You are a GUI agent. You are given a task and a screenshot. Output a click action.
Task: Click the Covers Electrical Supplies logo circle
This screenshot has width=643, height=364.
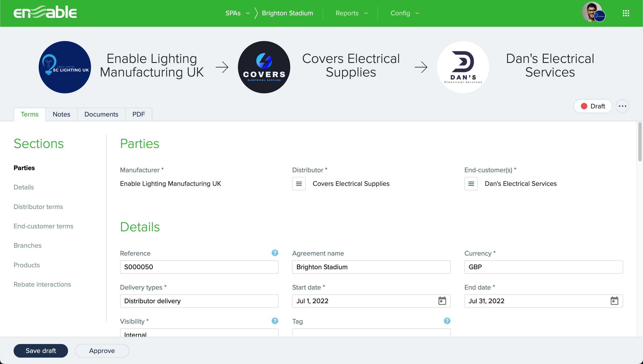coord(264,67)
